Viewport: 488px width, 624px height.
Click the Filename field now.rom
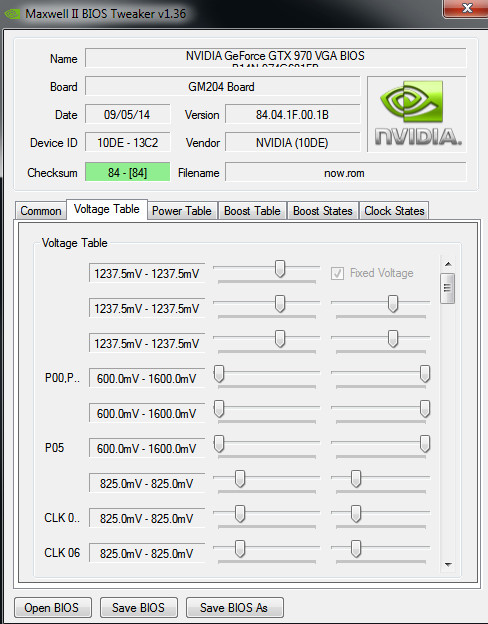click(x=345, y=172)
